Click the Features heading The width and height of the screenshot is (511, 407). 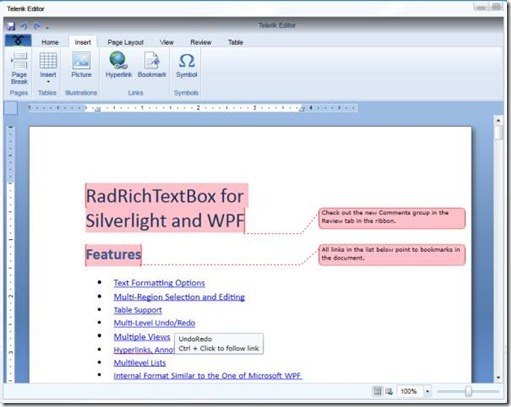coord(114,255)
